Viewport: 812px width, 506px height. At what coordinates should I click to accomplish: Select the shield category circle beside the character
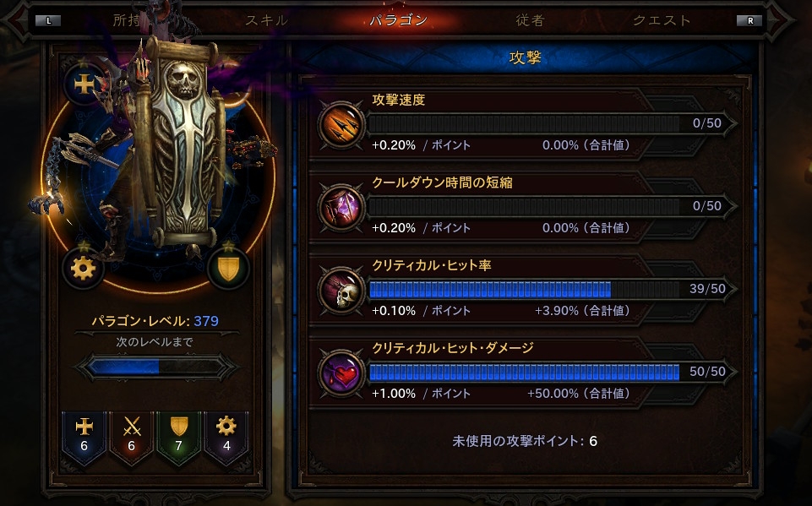pos(228,269)
